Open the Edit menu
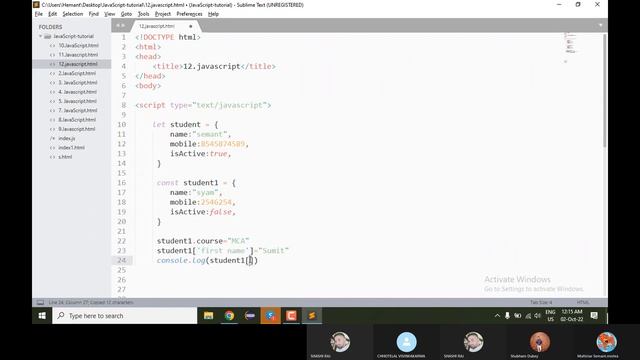This screenshot has height=360, width=640. pos(53,14)
